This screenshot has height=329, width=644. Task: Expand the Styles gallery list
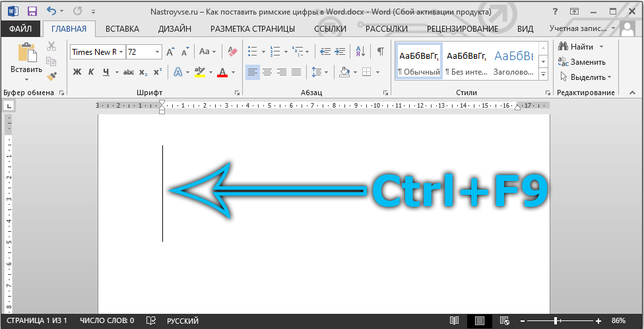[x=543, y=73]
